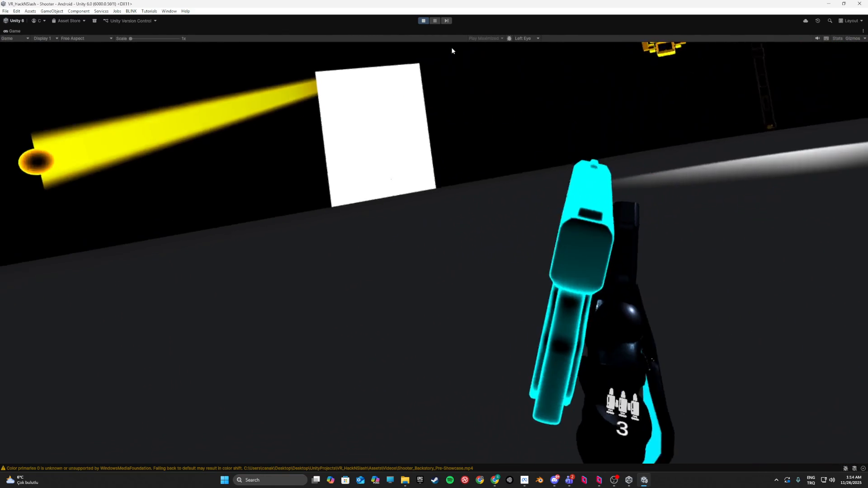Image resolution: width=868 pixels, height=488 pixels.
Task: Click the Step frame button
Action: point(446,21)
